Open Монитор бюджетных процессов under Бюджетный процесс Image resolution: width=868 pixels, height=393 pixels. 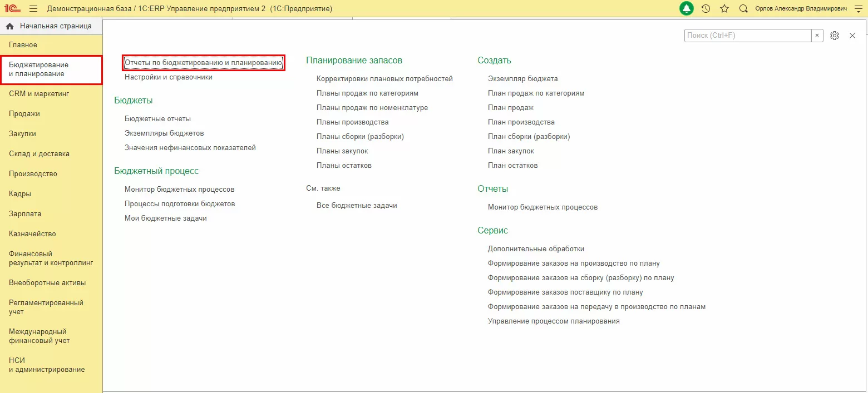point(179,190)
